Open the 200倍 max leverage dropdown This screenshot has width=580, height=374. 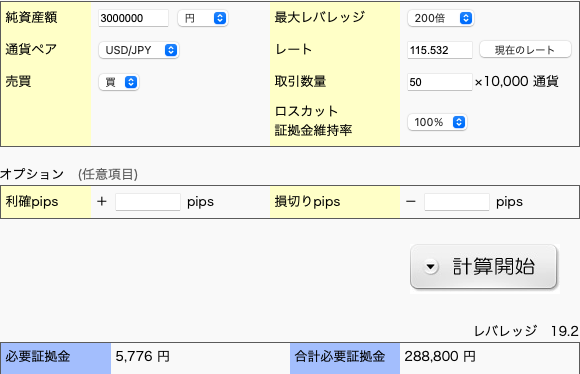point(441,18)
